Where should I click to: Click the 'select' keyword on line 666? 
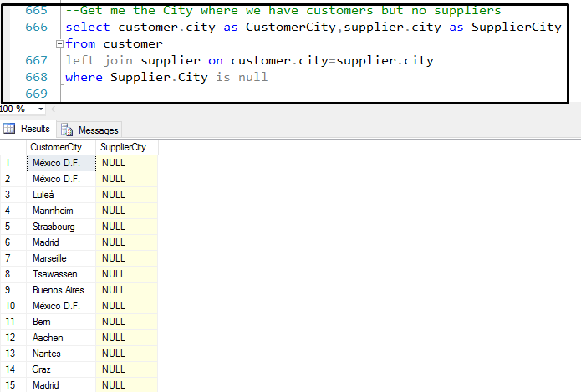coord(88,27)
